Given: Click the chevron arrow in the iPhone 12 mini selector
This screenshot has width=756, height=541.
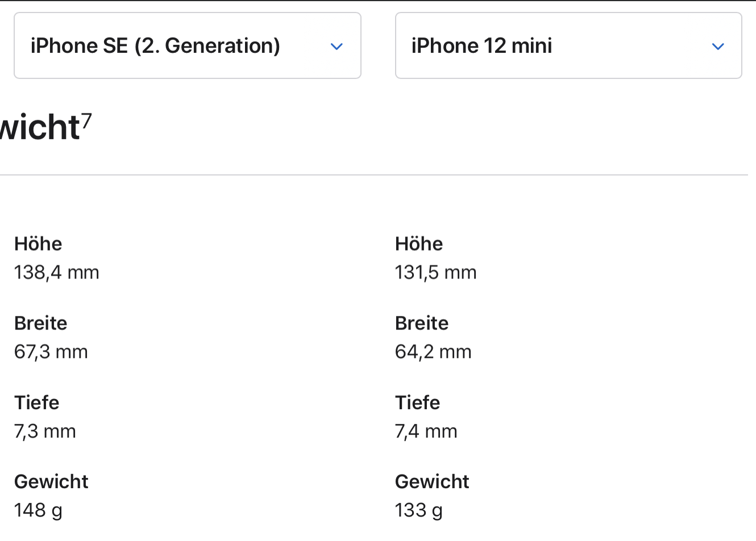Looking at the screenshot, I should point(718,47).
